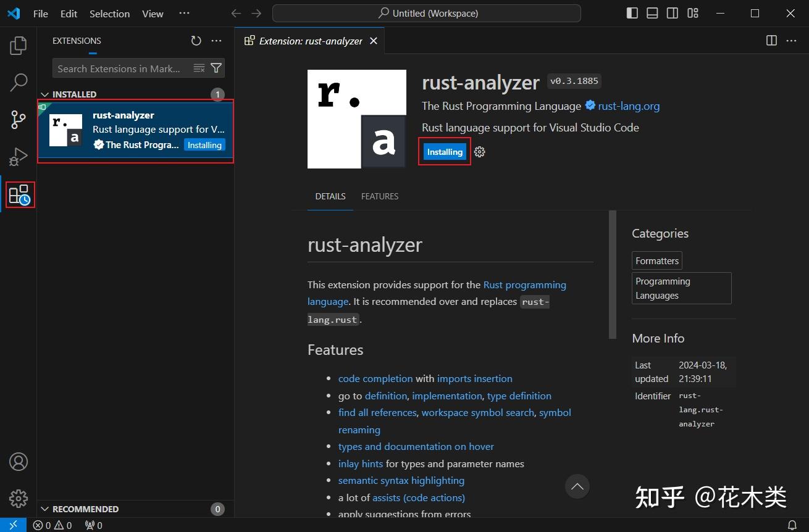The width and height of the screenshot is (809, 532).
Task: Toggle the primary sidebar visibility
Action: (632, 12)
